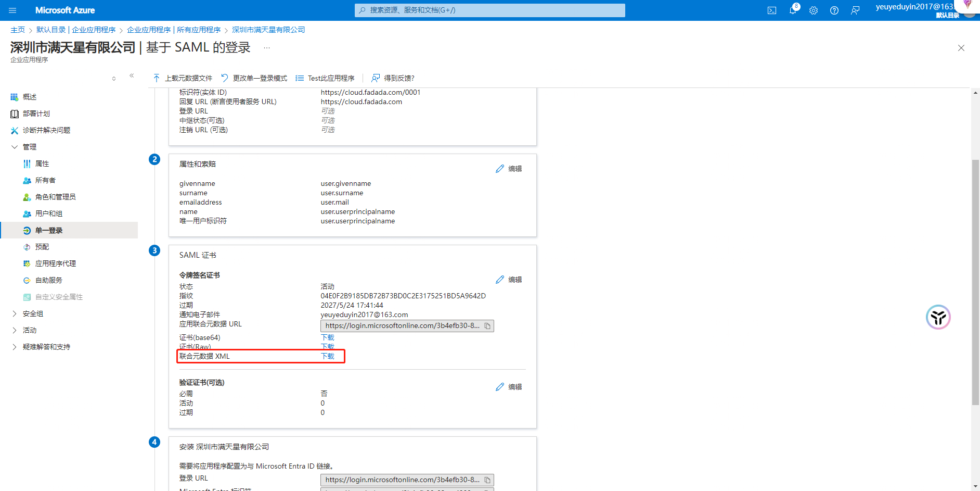Screen dimensions: 980x491
Task: Open the more options ellipsis by title
Action: pyautogui.click(x=267, y=47)
